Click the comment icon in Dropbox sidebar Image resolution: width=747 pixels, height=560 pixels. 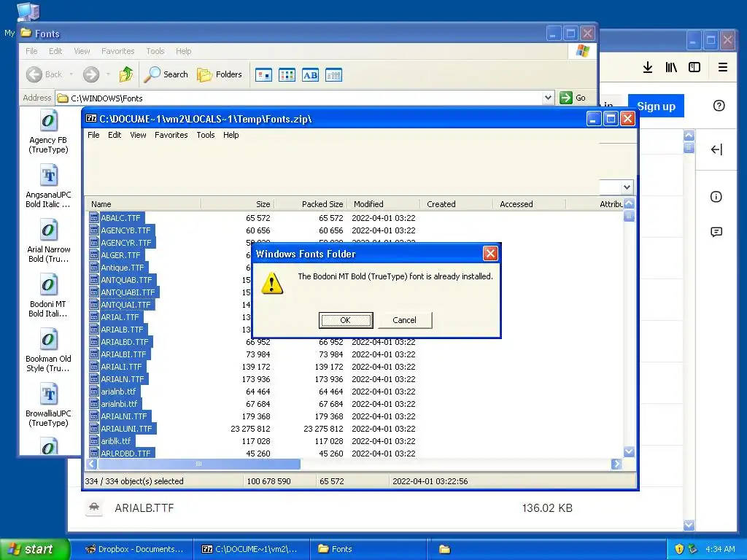(716, 232)
